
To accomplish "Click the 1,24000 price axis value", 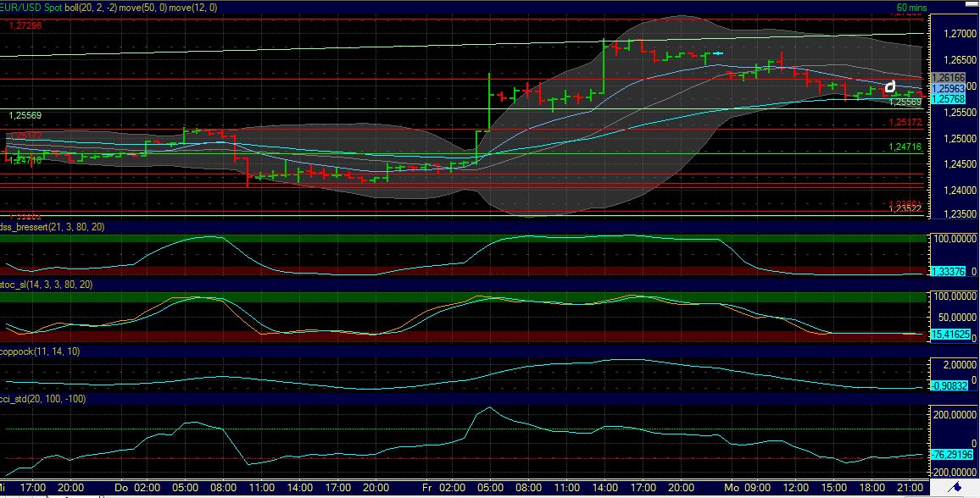I will [960, 191].
